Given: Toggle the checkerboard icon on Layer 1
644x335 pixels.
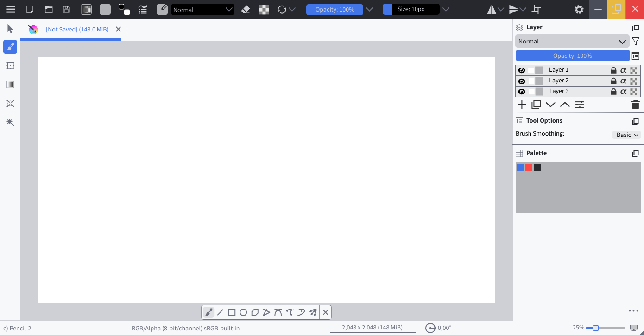Looking at the screenshot, I should point(634,70).
